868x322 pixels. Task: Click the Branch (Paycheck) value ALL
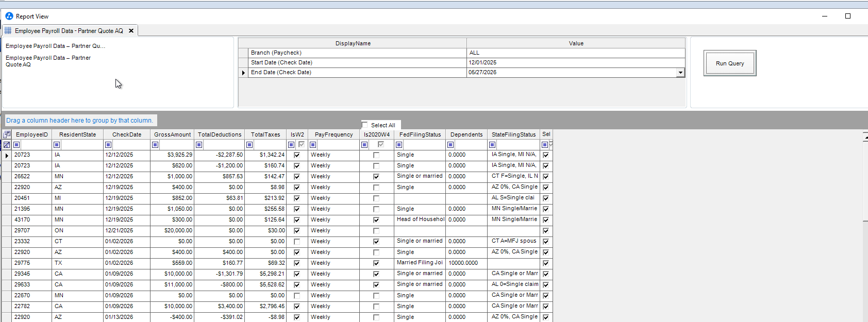coord(576,53)
